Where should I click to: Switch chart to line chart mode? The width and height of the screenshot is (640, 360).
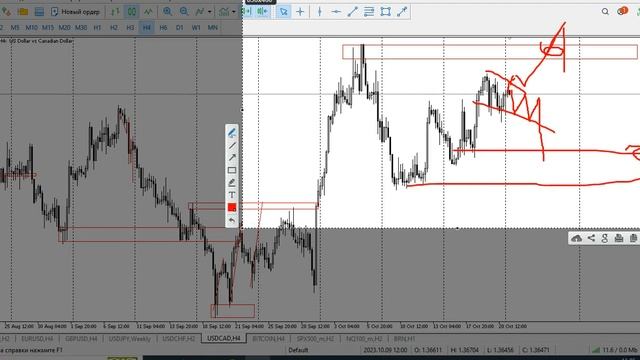click(148, 12)
